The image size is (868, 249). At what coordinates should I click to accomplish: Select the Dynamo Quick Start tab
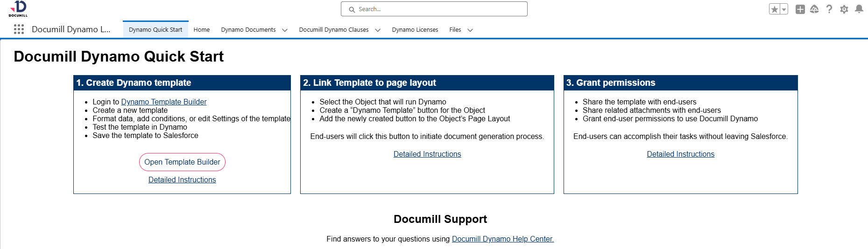155,30
